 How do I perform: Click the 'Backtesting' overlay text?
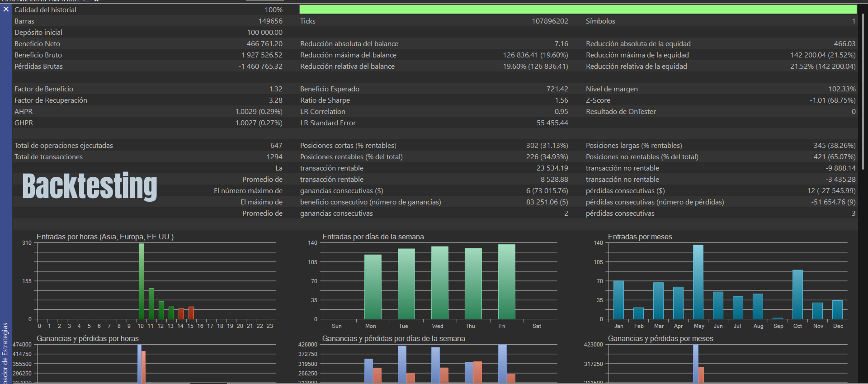90,186
